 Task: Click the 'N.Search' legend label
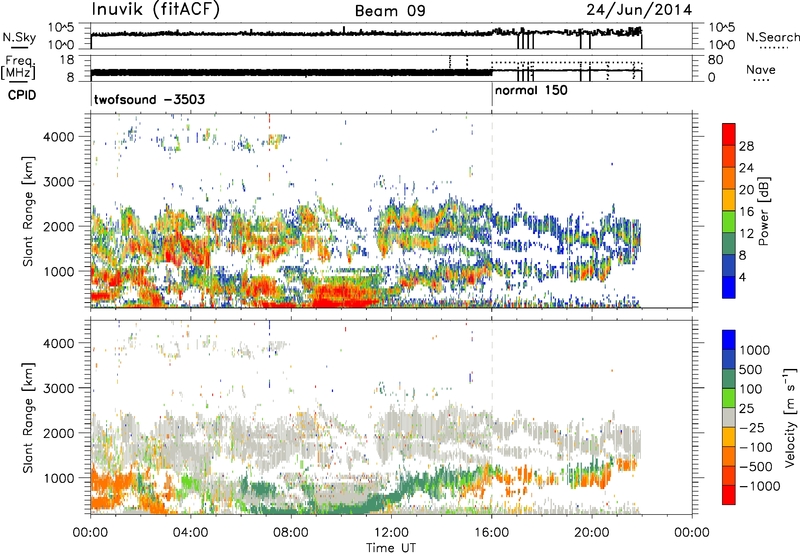[x=772, y=37]
